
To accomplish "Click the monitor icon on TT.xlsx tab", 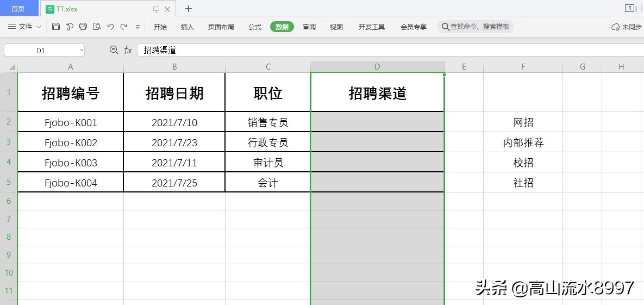I will pos(156,9).
